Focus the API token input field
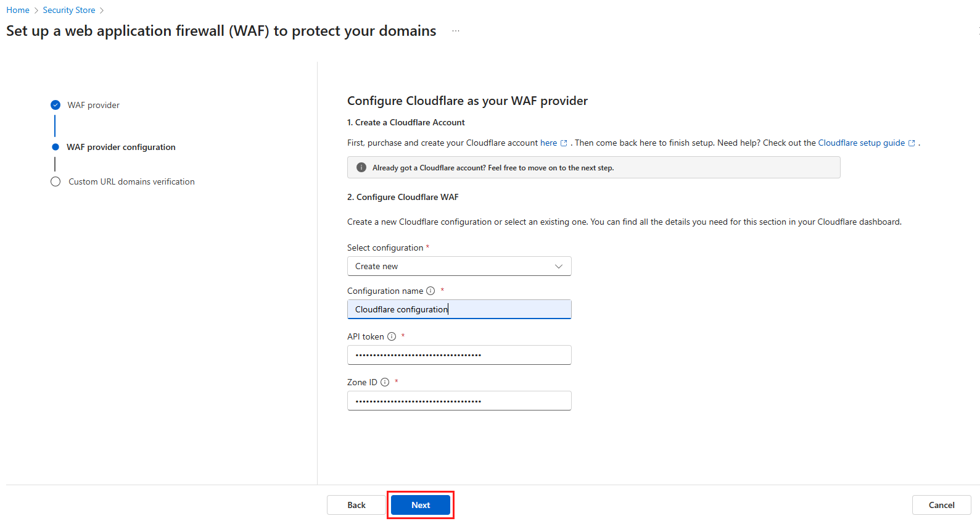This screenshot has width=980, height=521. [x=459, y=355]
